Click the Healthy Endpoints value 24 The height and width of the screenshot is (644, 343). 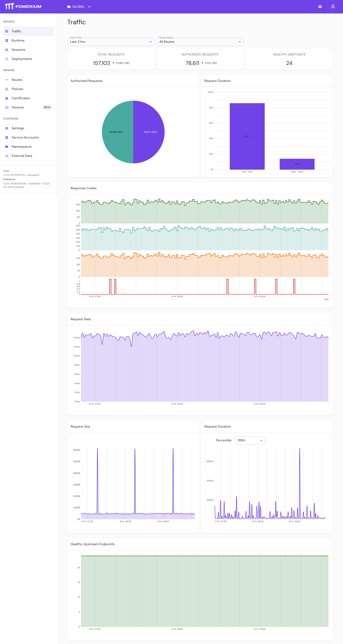pos(289,63)
